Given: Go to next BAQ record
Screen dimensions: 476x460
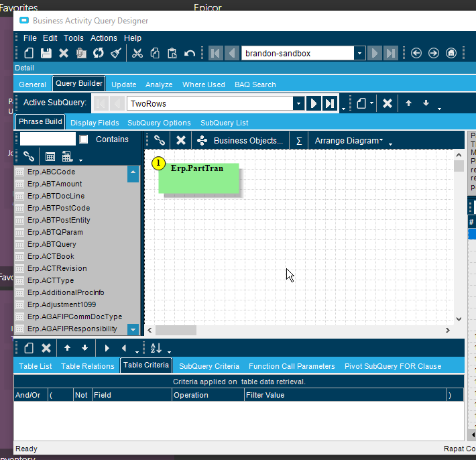Looking at the screenshot, I should pyautogui.click(x=375, y=54).
